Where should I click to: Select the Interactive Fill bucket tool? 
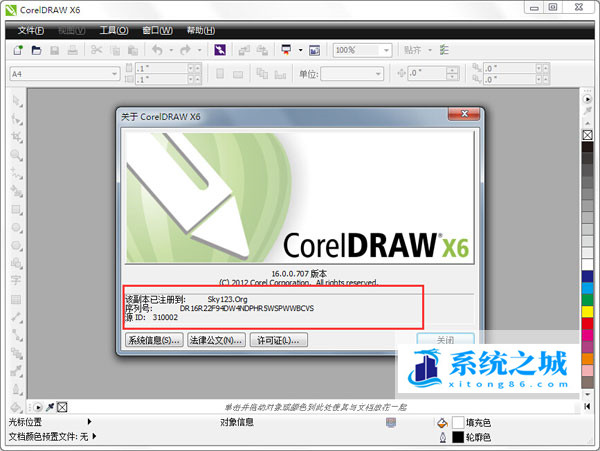pyautogui.click(x=16, y=407)
